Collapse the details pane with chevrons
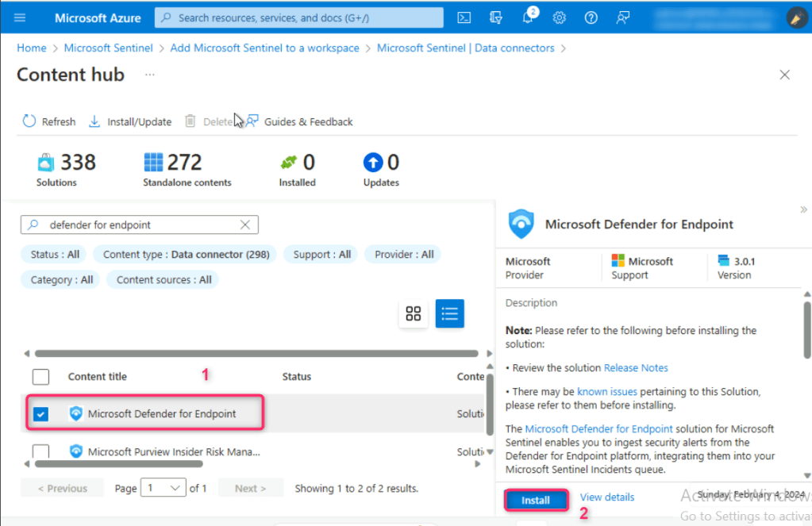 [x=802, y=209]
